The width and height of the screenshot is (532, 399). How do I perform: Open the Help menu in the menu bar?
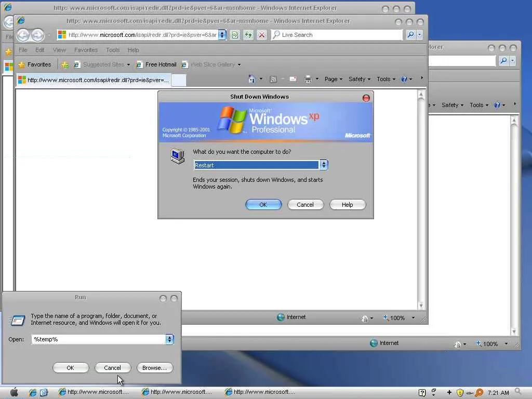[x=134, y=50]
